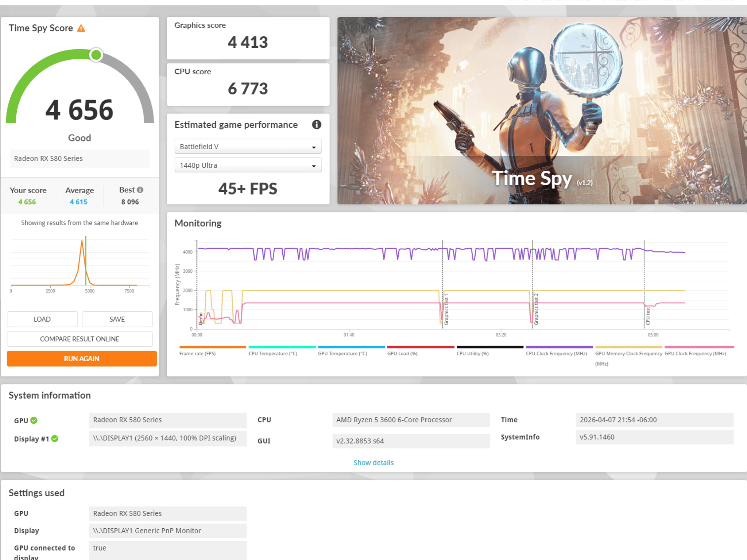Image resolution: width=747 pixels, height=560 pixels.
Task: Click the Time Spy Score warning triangle icon
Action: pyautogui.click(x=81, y=28)
